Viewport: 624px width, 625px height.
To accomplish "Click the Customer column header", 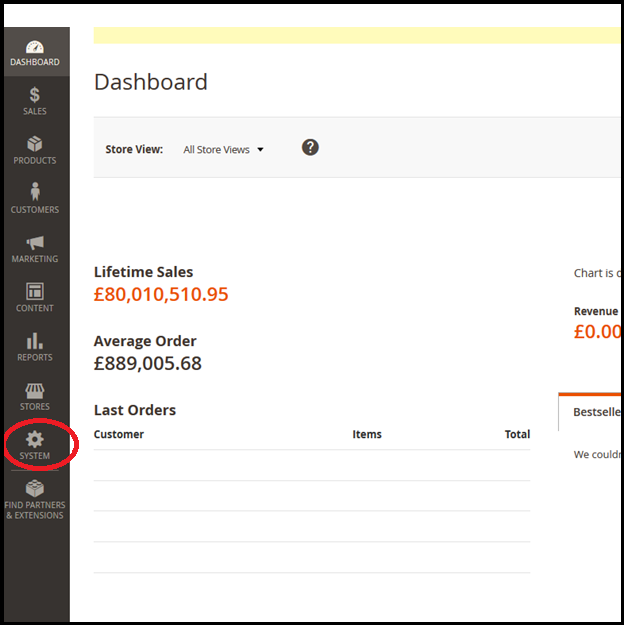I will tap(119, 434).
